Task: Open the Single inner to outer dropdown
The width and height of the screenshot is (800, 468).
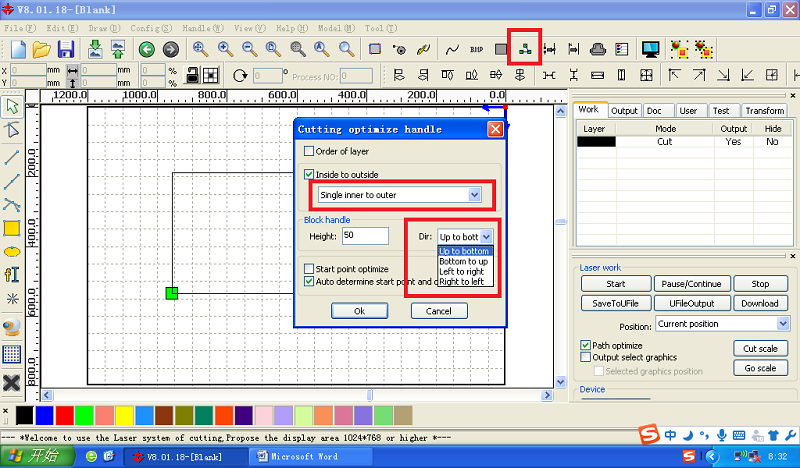Action: 399,194
